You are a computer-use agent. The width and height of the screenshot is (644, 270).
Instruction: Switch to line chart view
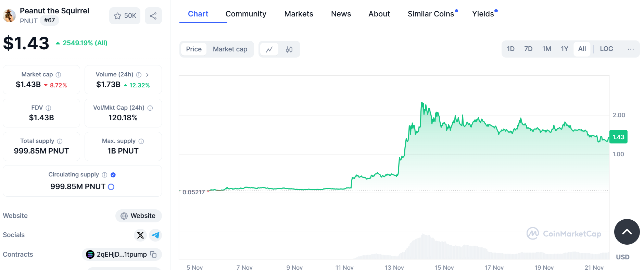pyautogui.click(x=269, y=49)
